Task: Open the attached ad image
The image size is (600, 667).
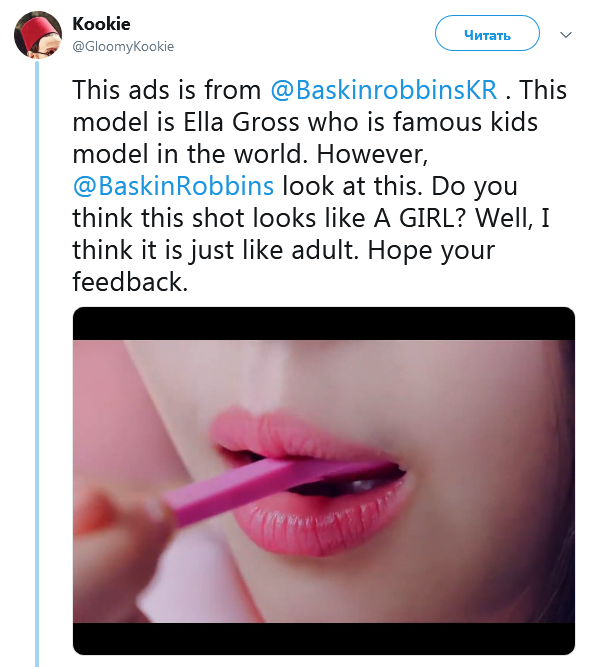Action: 323,480
